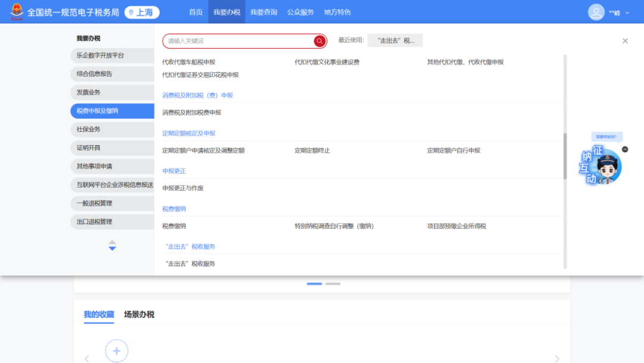Open the user profile avatar icon
The width and height of the screenshot is (644, 363).
596,11
